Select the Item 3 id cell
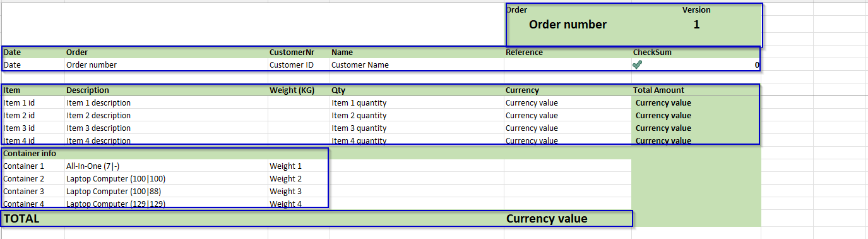Screen dimensions: 868x239 [x=33, y=128]
